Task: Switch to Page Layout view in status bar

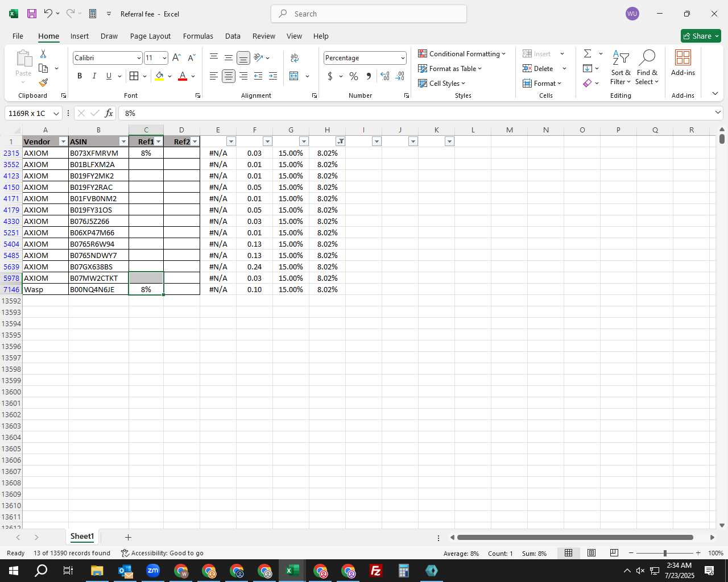Action: coord(591,553)
